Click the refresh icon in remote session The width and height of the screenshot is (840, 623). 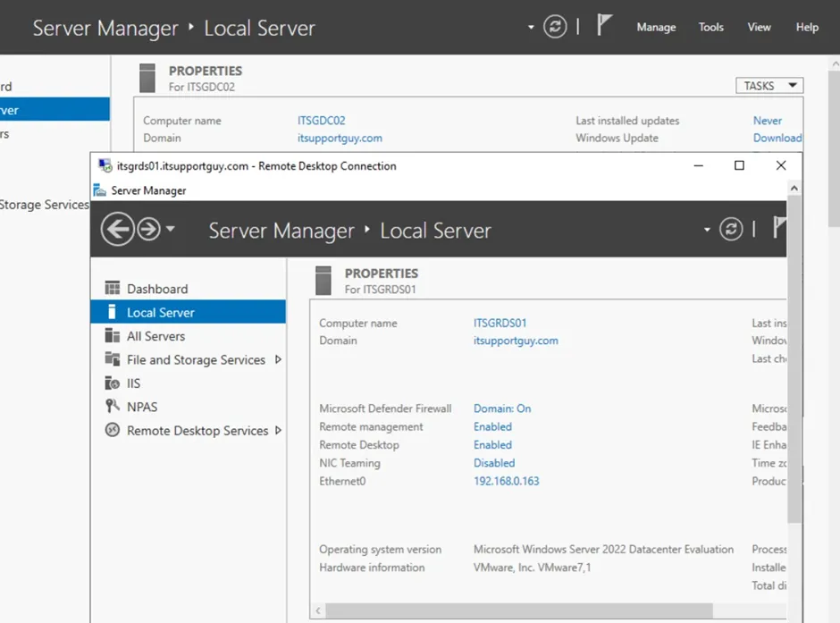point(731,230)
